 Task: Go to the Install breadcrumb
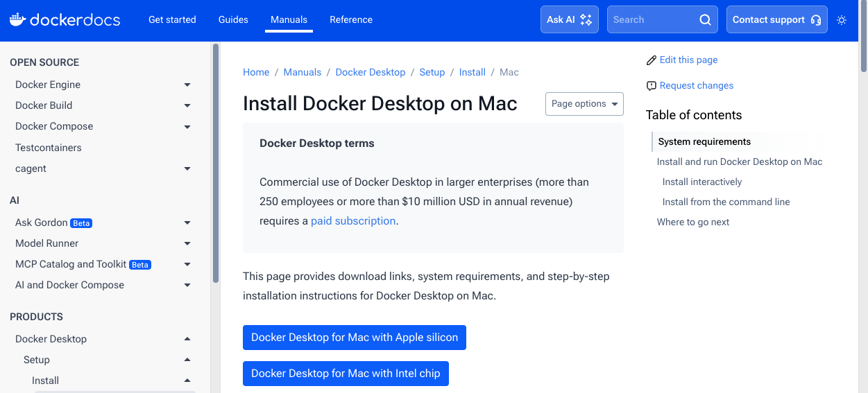click(473, 72)
